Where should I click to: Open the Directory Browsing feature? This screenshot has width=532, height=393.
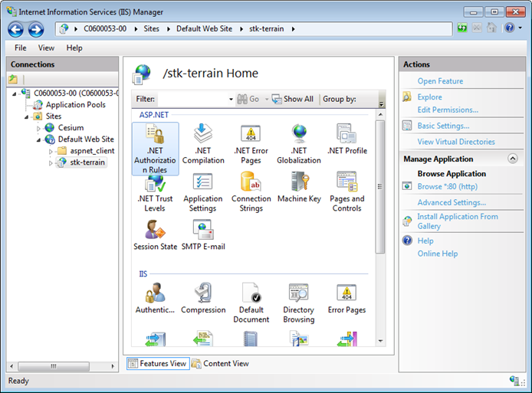[298, 303]
